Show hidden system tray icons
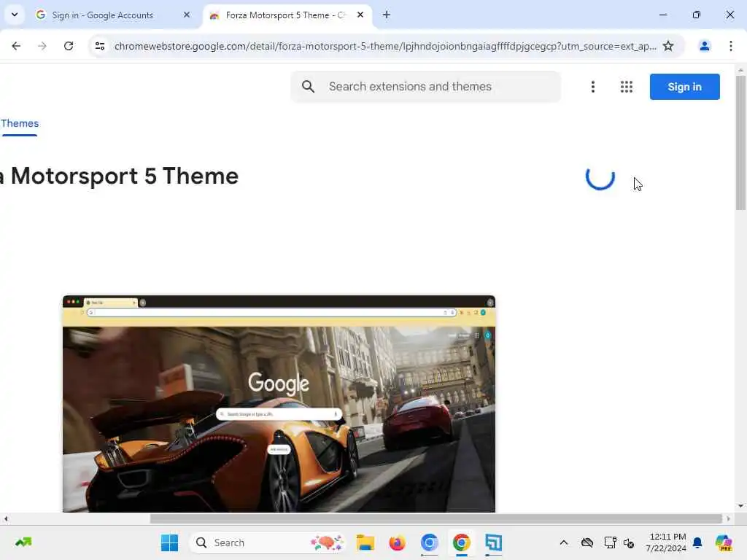 click(x=564, y=542)
